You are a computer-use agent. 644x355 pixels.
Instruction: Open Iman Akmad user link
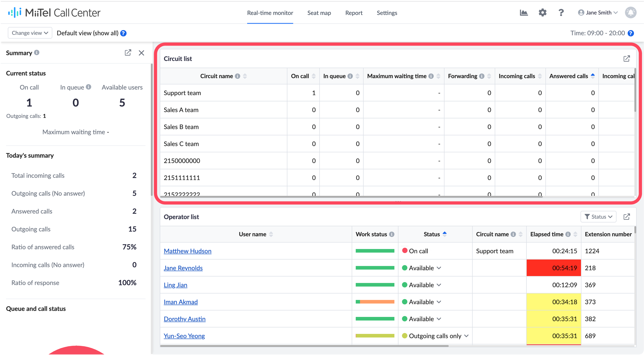pyautogui.click(x=180, y=302)
